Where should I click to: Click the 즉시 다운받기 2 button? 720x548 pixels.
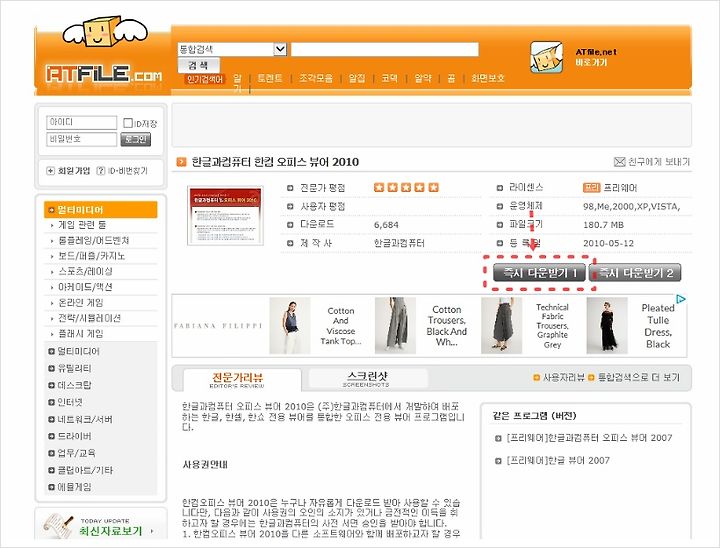(635, 273)
